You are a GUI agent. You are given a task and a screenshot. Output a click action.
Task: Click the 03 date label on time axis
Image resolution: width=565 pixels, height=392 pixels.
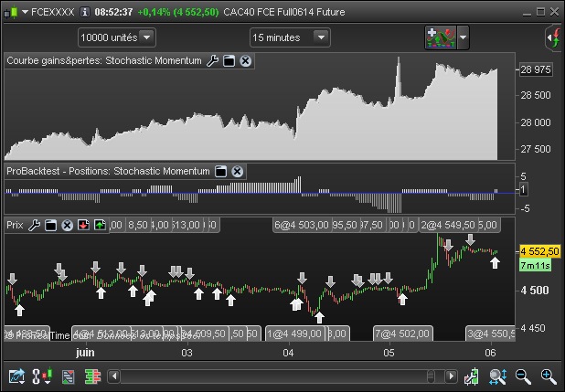[x=187, y=353]
